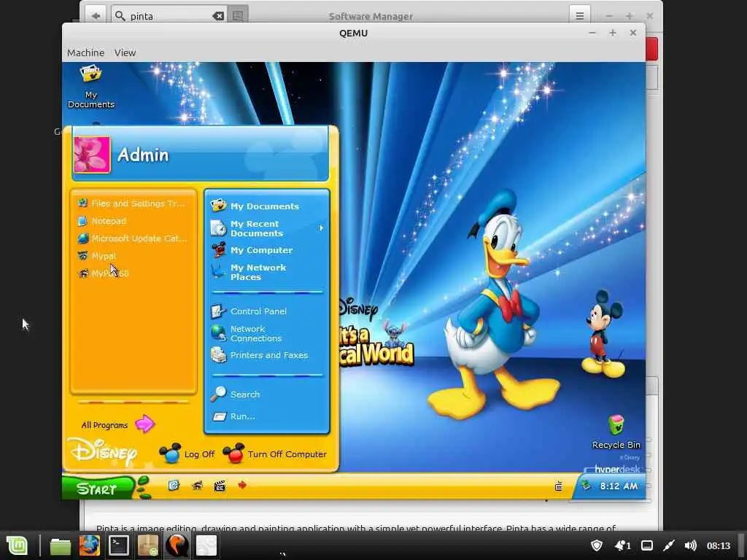The height and width of the screenshot is (560, 747).
Task: Click the guest taskbar keyboard tray icon
Action: [558, 486]
